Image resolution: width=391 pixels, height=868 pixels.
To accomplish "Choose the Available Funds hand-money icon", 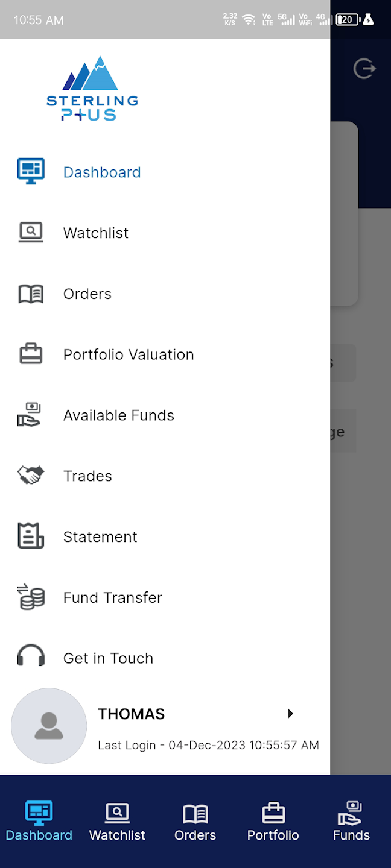I will point(29,415).
